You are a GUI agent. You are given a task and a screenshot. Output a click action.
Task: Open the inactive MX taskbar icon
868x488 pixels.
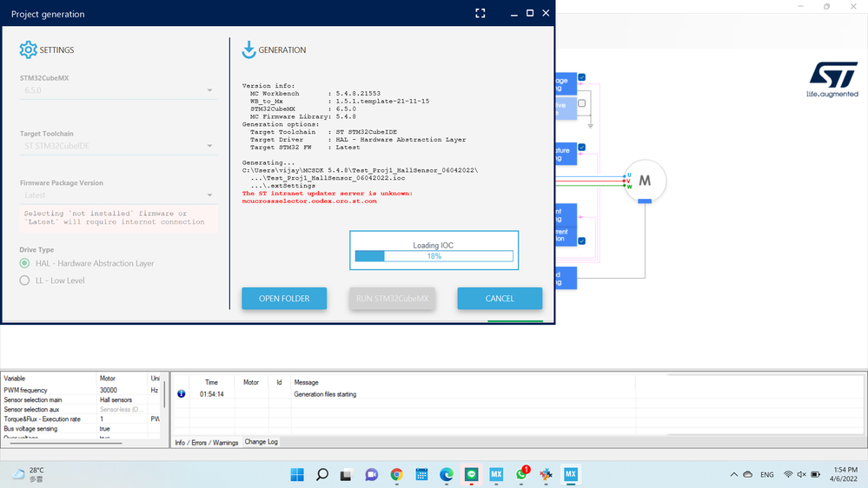(496, 475)
